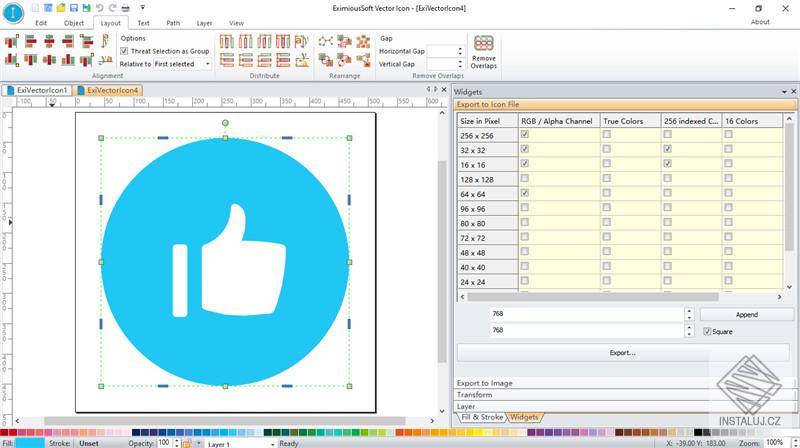Uncheck 256 x 256 RGB/Alpha Channel checkbox
Viewport: 800px width, 448px height.
(x=524, y=134)
